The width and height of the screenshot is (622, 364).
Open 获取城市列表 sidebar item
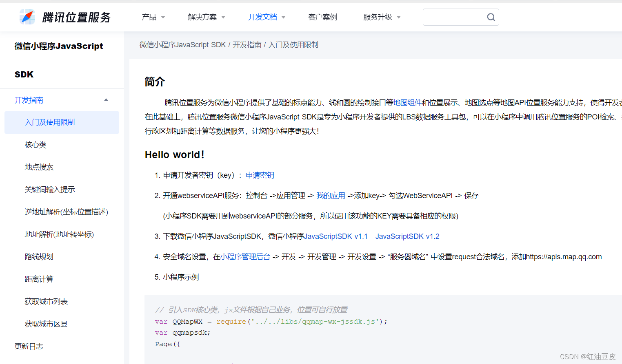pos(46,302)
